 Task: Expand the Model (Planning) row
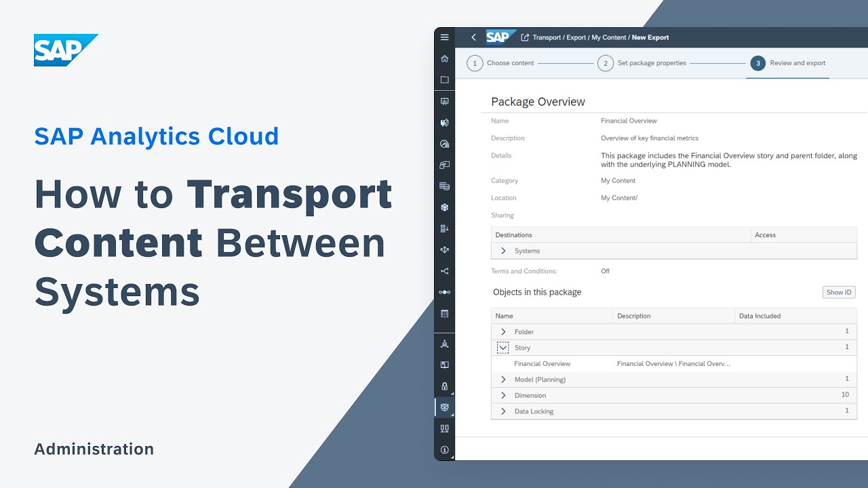503,380
